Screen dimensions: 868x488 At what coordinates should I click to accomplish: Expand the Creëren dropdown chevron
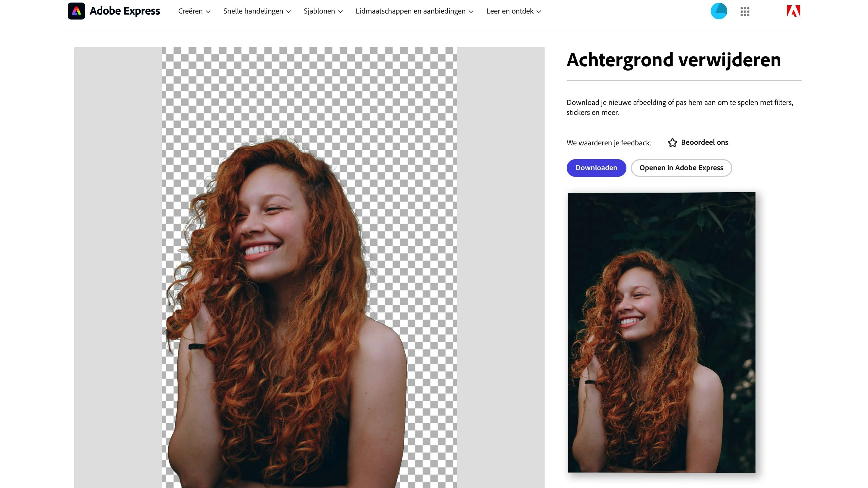(x=208, y=12)
